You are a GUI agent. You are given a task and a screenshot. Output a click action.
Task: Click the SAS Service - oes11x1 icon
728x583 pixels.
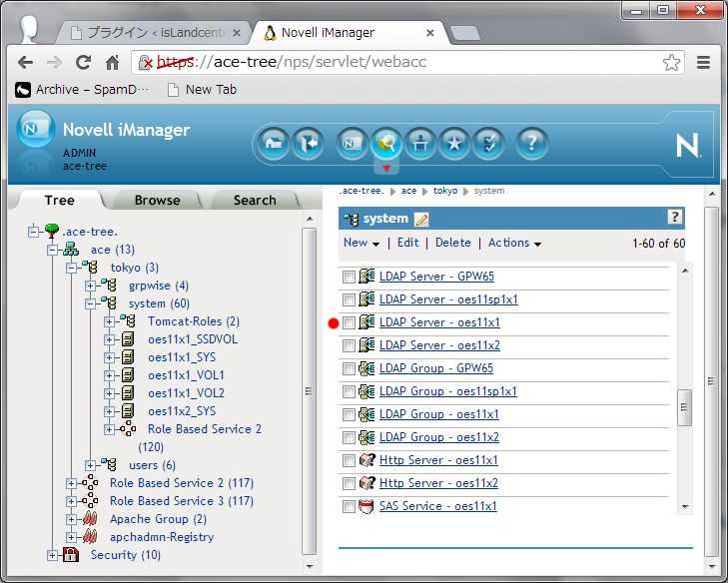(366, 506)
